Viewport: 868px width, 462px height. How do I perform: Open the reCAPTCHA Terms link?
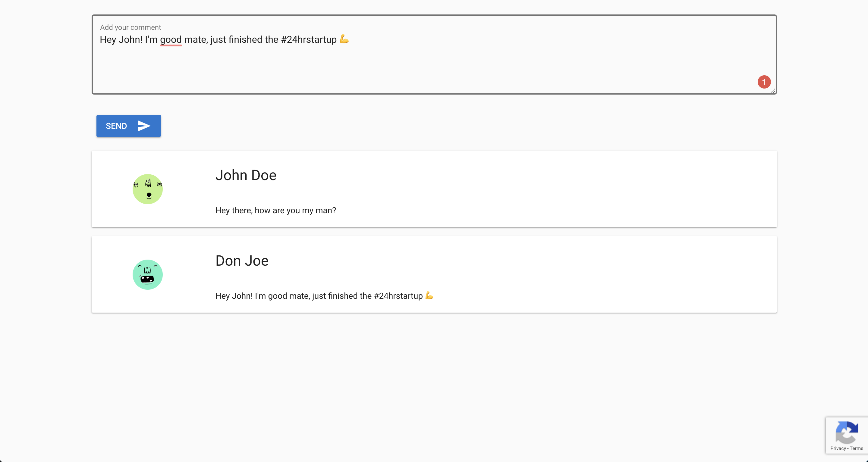click(856, 448)
